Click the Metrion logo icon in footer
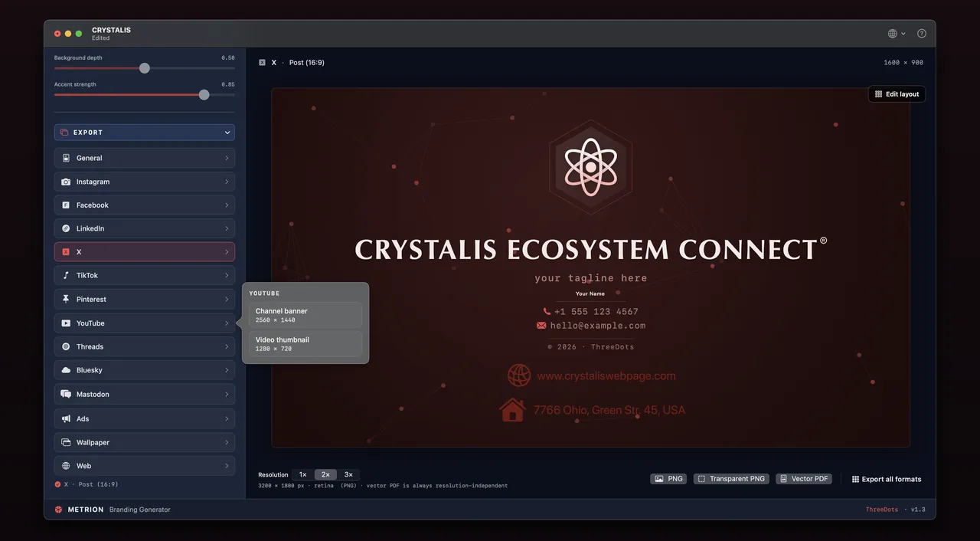This screenshot has width=980, height=541. click(x=58, y=510)
